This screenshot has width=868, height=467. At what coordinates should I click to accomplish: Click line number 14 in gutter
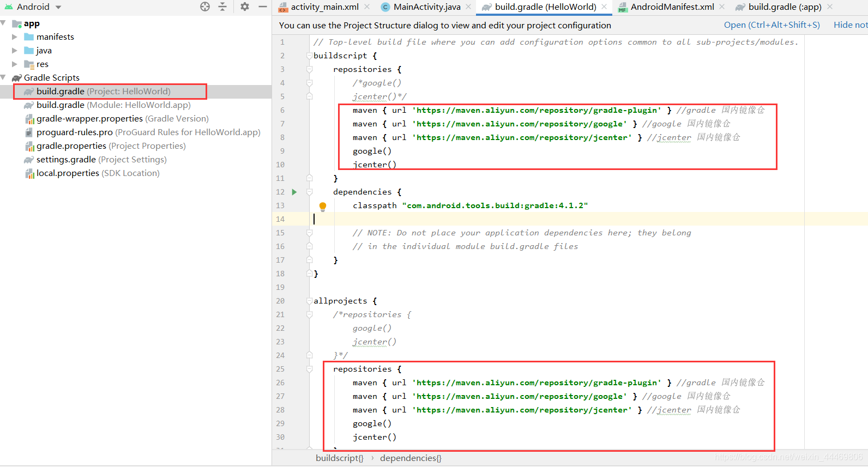click(280, 219)
